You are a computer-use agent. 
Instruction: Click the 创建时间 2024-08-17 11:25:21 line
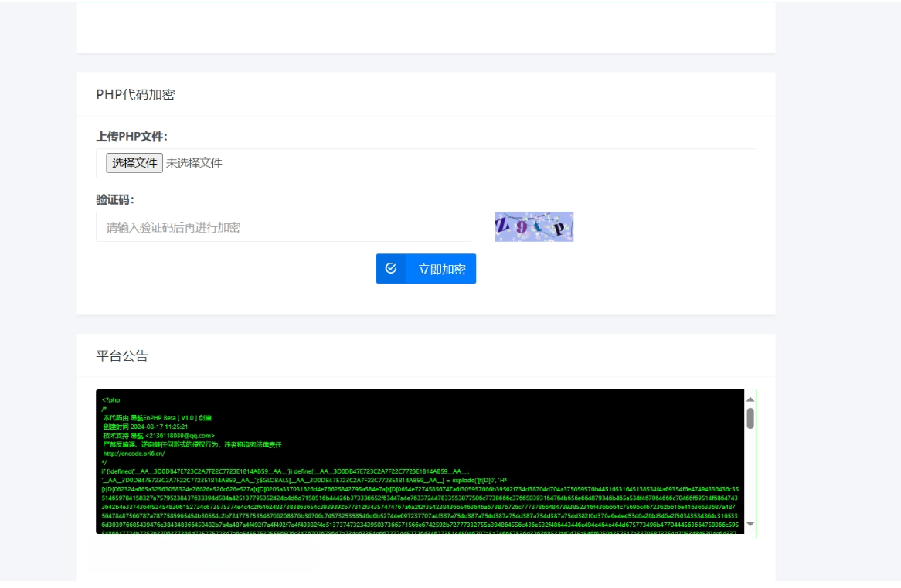tap(145, 427)
